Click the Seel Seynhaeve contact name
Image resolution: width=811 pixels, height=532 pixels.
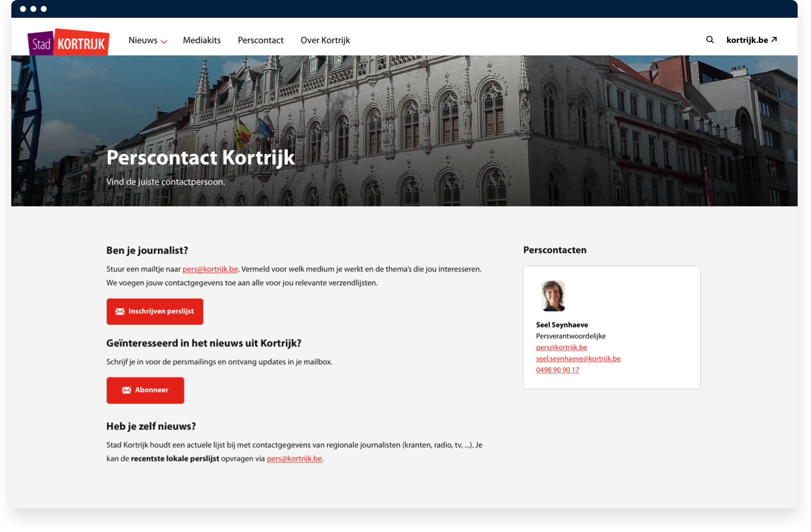coord(562,325)
